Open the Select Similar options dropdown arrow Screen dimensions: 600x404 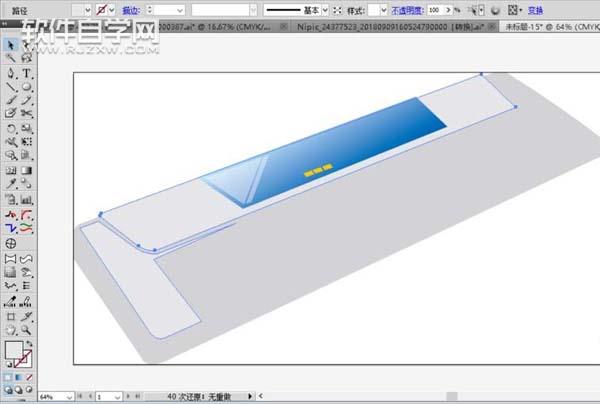(x=481, y=10)
